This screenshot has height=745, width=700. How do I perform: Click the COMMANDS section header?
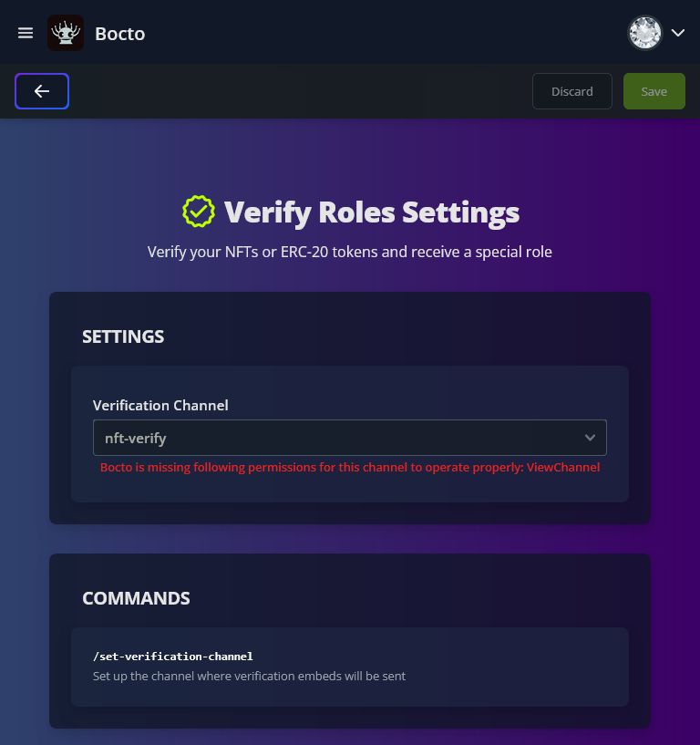pos(136,598)
